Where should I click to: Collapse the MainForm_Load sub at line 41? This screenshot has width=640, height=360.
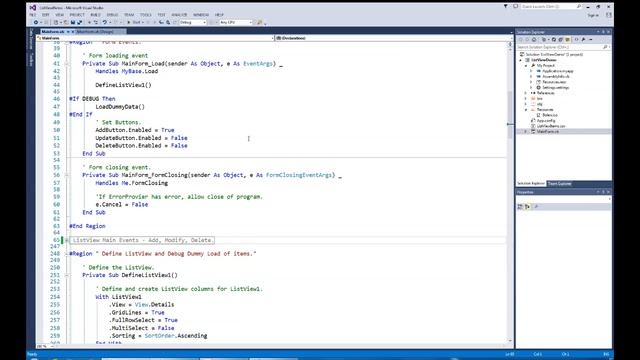(x=67, y=64)
